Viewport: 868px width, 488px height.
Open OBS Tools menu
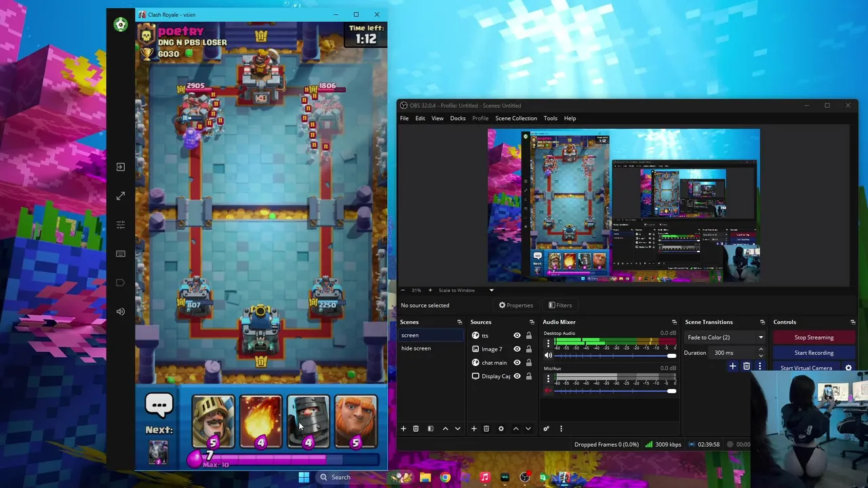[x=550, y=118]
